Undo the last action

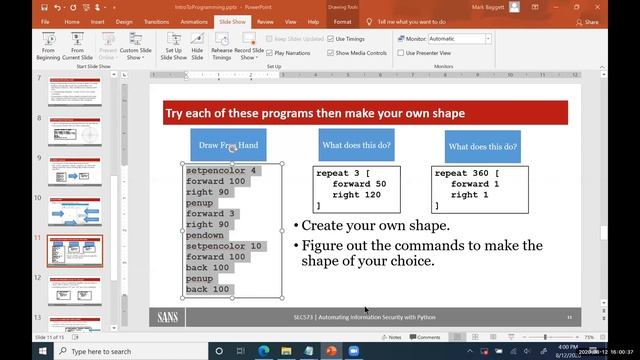click(x=57, y=7)
